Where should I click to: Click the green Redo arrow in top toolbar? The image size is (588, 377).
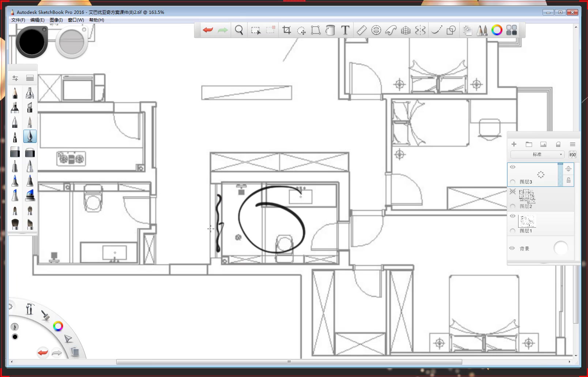click(x=223, y=30)
